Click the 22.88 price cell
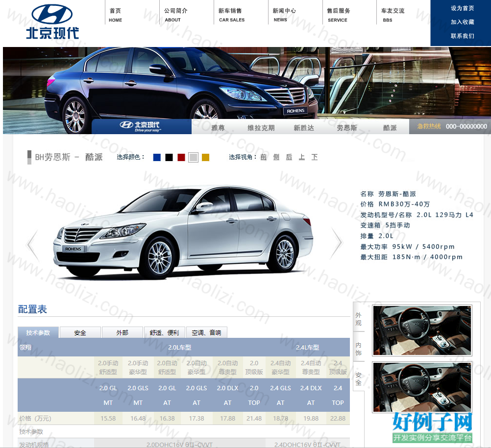The height and width of the screenshot is (448, 491). (x=338, y=418)
